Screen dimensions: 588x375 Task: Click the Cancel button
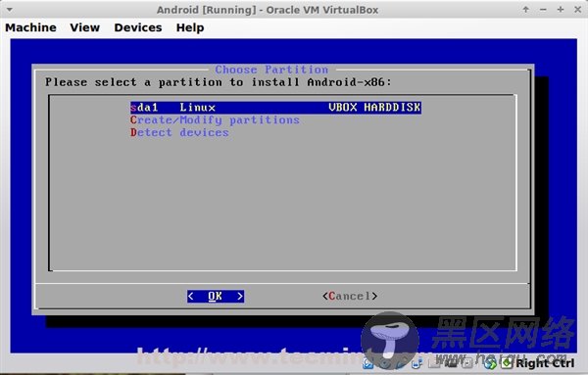tap(350, 296)
